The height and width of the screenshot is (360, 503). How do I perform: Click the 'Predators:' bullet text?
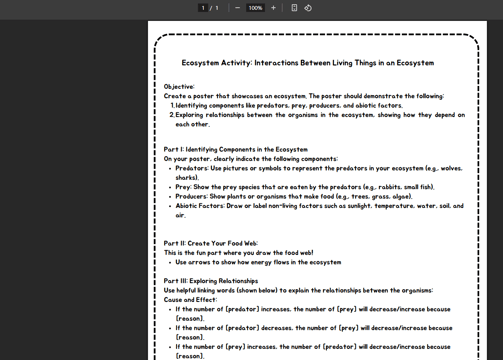[x=319, y=173]
